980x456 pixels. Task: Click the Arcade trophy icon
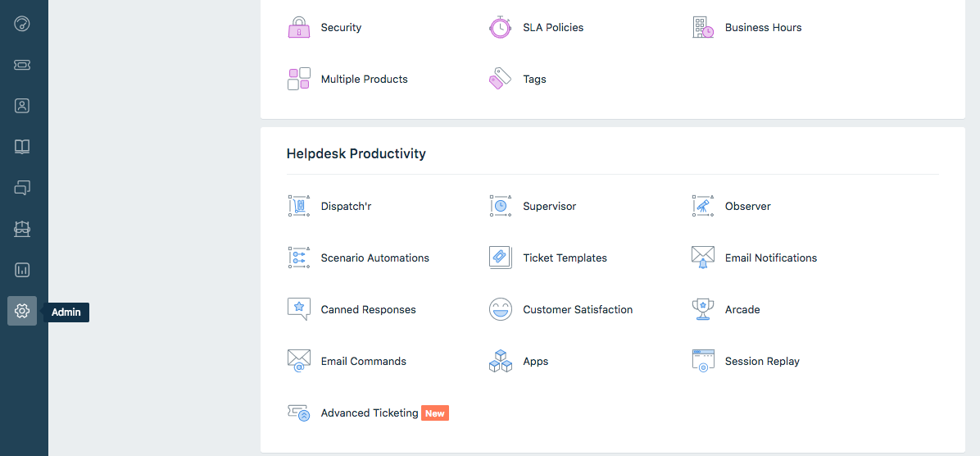(702, 309)
